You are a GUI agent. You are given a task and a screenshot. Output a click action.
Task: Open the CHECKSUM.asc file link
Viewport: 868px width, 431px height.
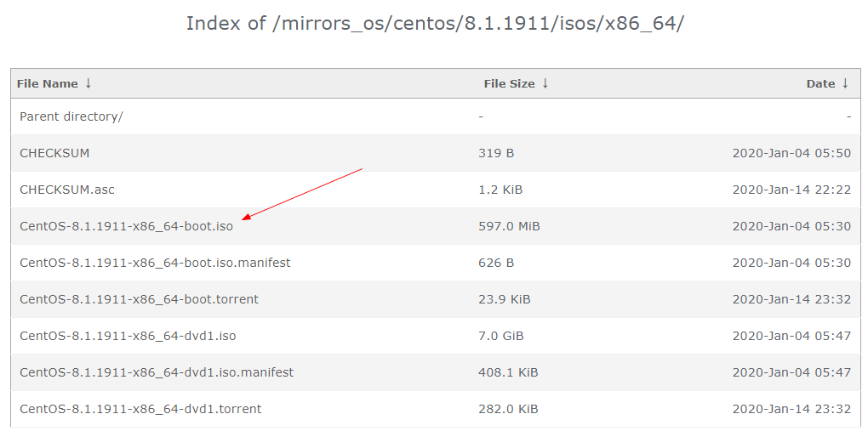point(67,190)
